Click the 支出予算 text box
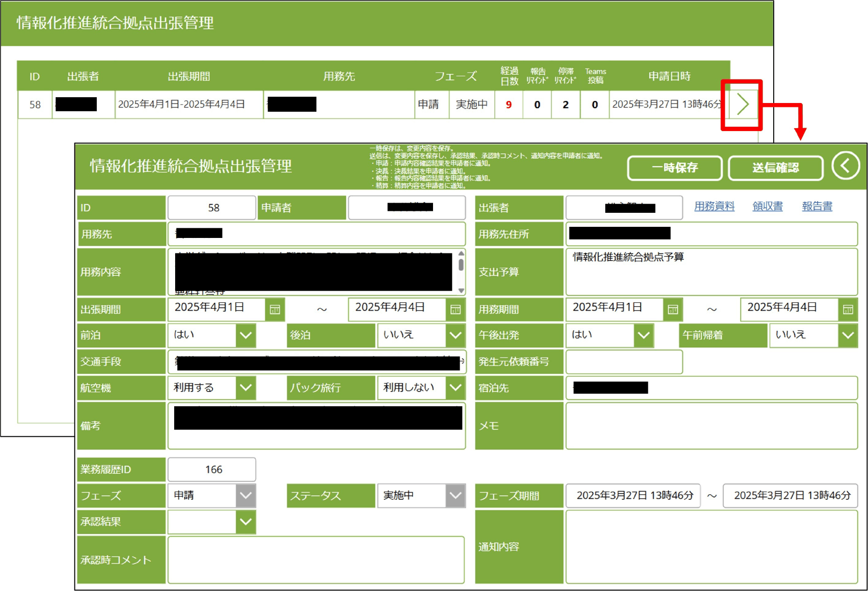 pos(712,272)
